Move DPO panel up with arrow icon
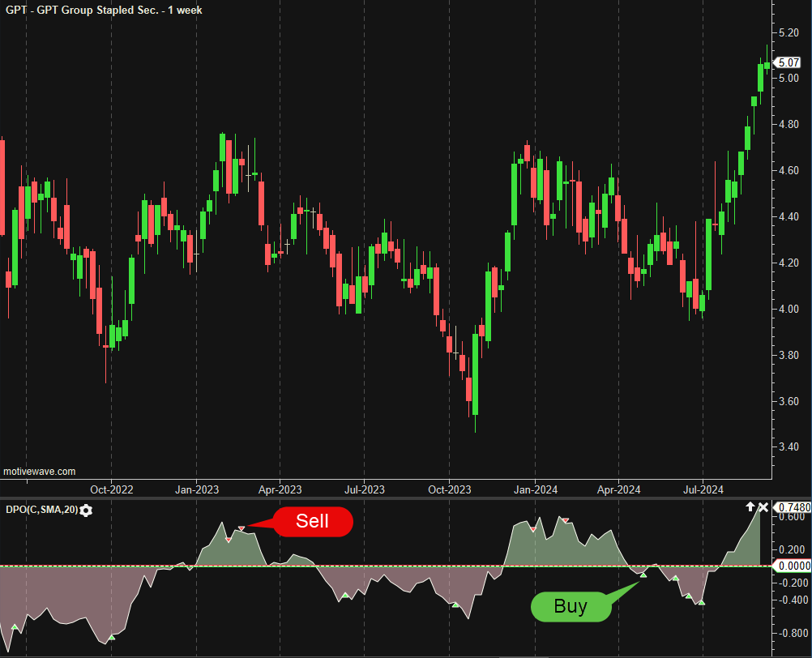 [750, 507]
